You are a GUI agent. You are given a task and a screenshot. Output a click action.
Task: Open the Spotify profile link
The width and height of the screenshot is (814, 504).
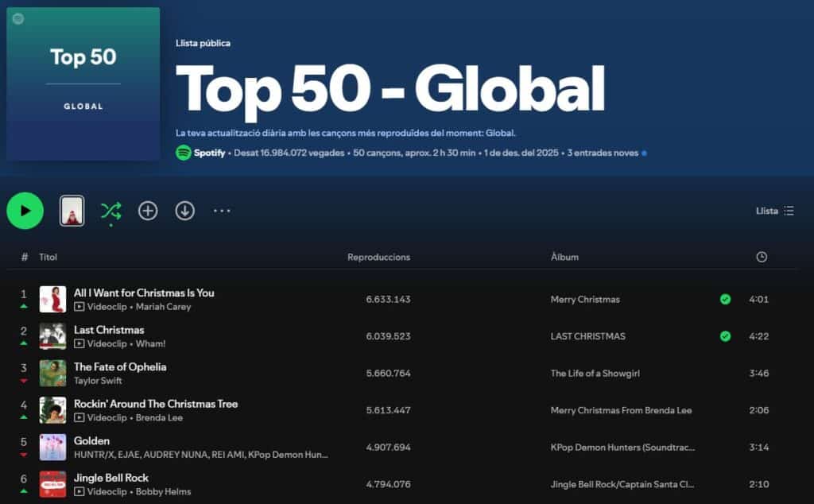209,153
